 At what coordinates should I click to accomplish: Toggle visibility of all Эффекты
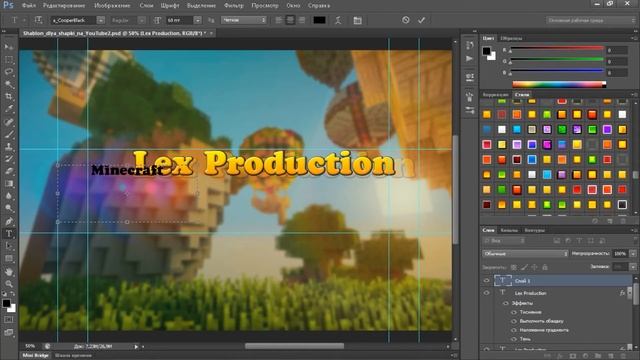pos(506,303)
